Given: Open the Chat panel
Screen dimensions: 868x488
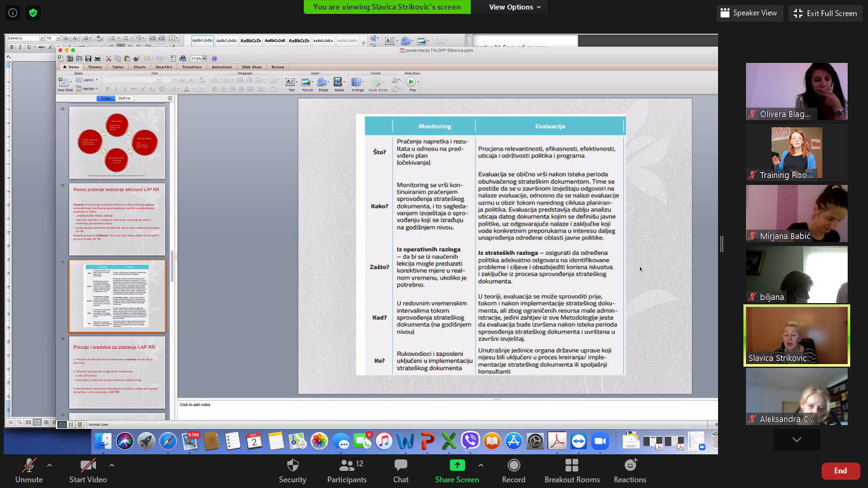Looking at the screenshot, I should (400, 466).
